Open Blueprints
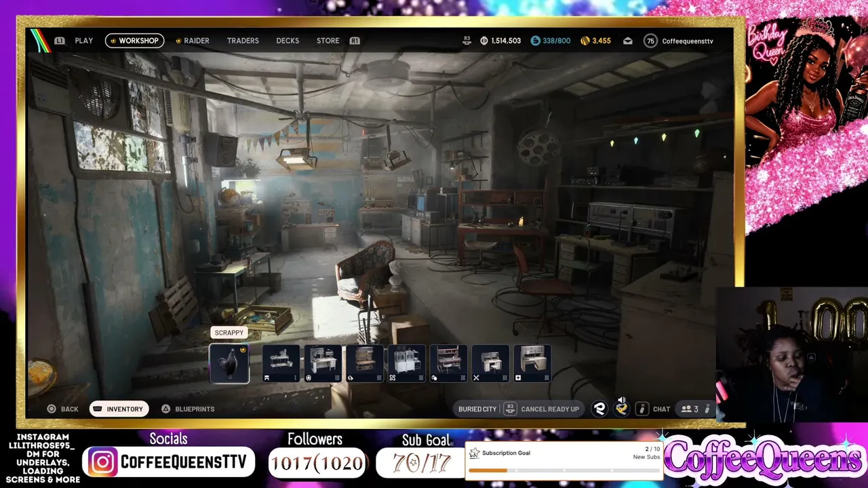 coord(188,409)
